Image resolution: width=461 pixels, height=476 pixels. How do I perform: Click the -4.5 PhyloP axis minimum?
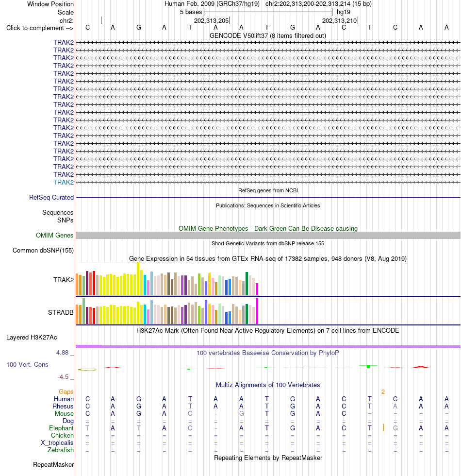pyautogui.click(x=63, y=377)
